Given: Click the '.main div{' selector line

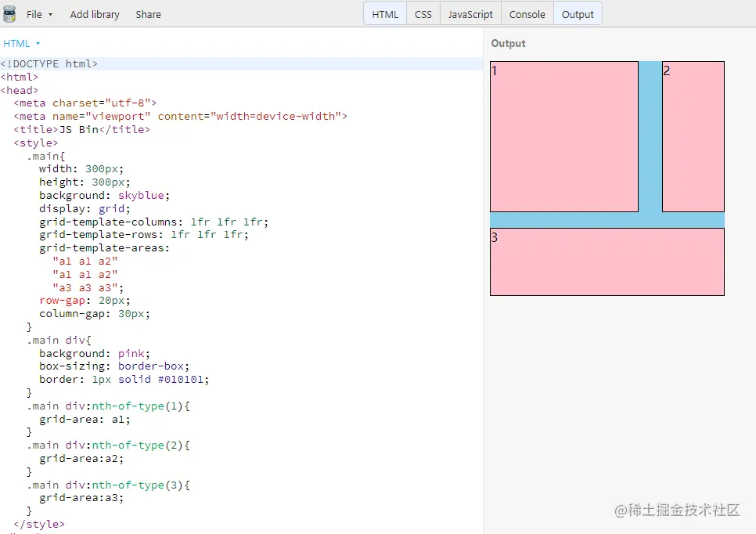Looking at the screenshot, I should pos(59,341).
